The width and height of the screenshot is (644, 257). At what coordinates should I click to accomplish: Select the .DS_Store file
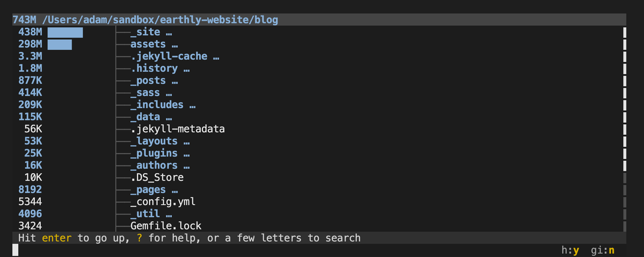(157, 177)
